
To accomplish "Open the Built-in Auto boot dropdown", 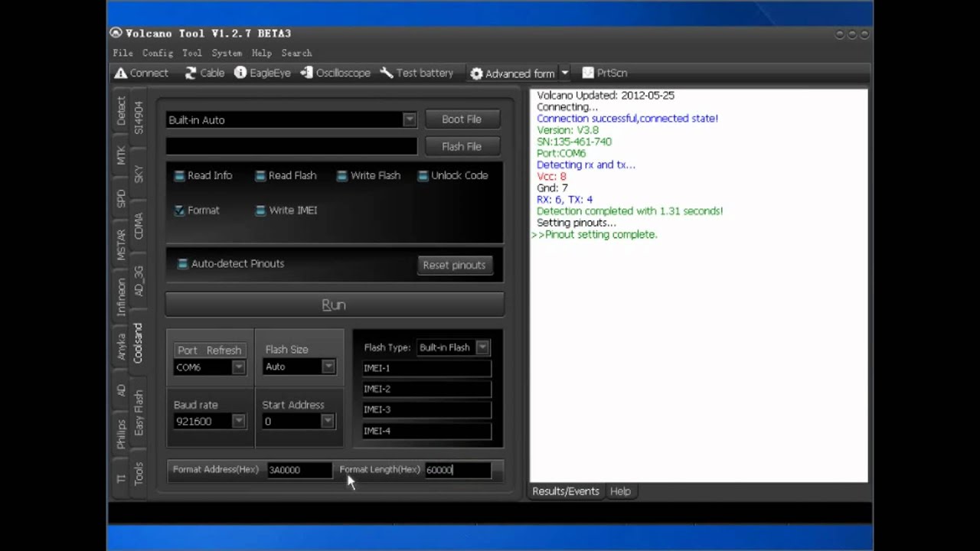I will [x=410, y=119].
